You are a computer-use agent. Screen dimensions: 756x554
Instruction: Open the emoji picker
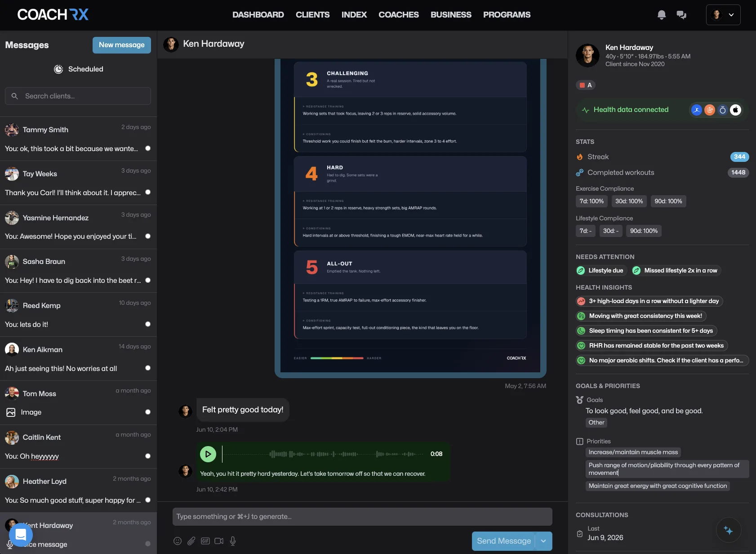(178, 541)
